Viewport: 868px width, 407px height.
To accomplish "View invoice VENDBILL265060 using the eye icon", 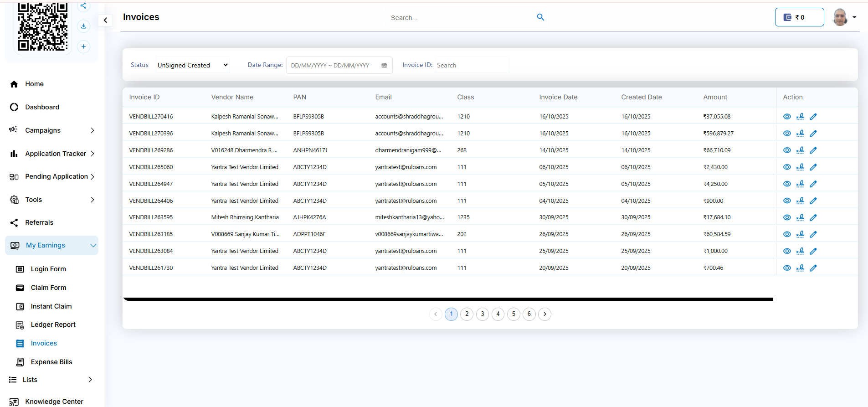I will click(x=787, y=167).
